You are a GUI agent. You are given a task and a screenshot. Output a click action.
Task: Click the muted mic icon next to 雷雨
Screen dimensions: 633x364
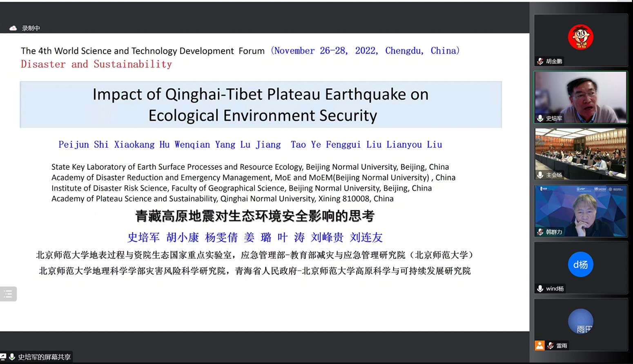[551, 346]
